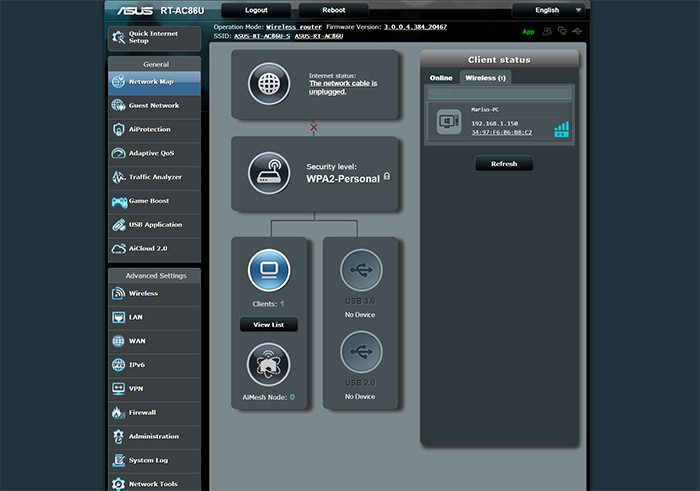Click the ASUS-RT-AC86U SSID link

319,36
